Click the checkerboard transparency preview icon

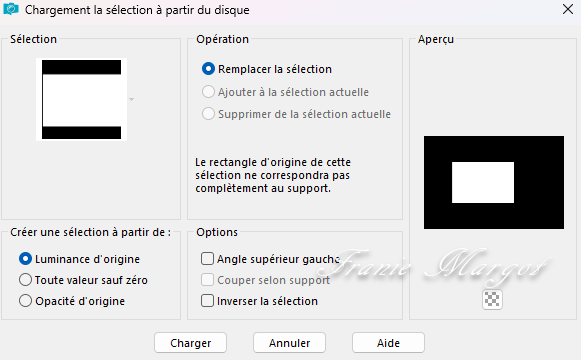pyautogui.click(x=492, y=299)
